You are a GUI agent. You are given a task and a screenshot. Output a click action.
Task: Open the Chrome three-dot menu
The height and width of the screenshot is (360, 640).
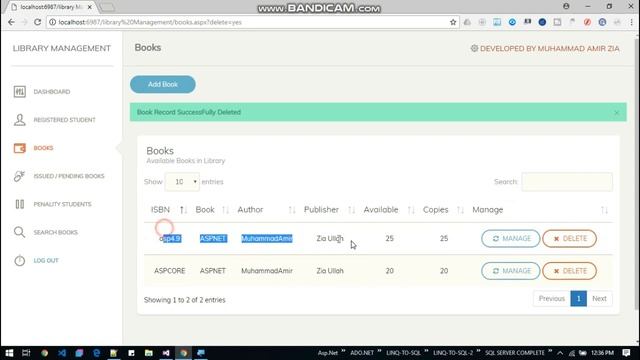coord(631,22)
